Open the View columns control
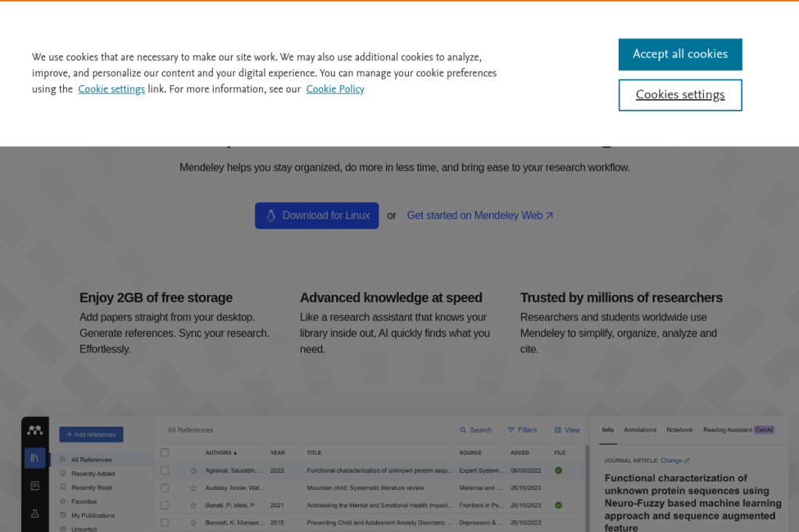 click(x=566, y=430)
